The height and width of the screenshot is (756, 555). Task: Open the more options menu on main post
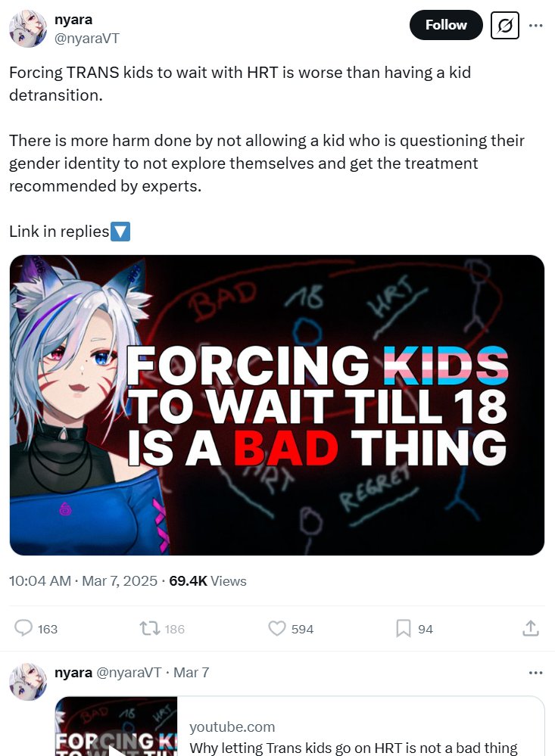[x=536, y=25]
